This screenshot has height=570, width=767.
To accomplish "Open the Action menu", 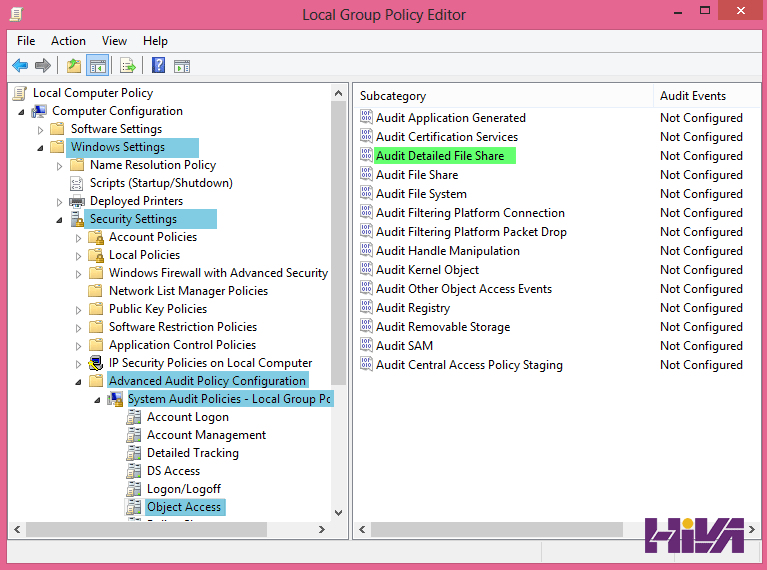I will (x=68, y=41).
